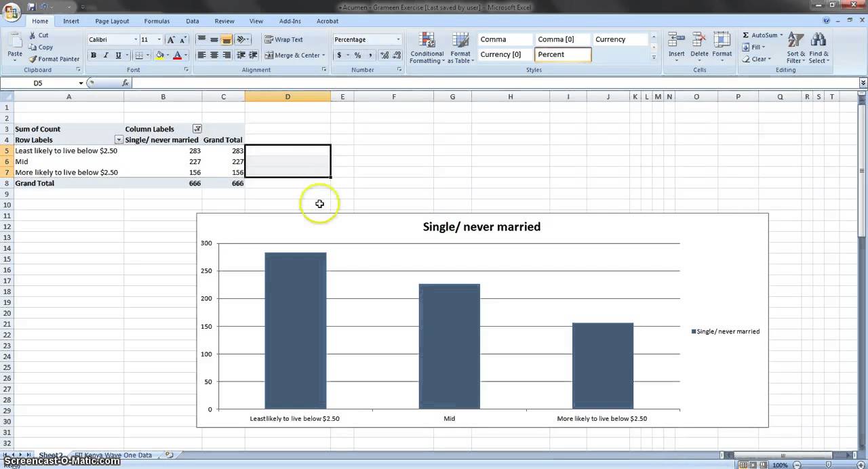This screenshot has height=469, width=868.
Task: Open the text orientation options
Action: [x=243, y=40]
